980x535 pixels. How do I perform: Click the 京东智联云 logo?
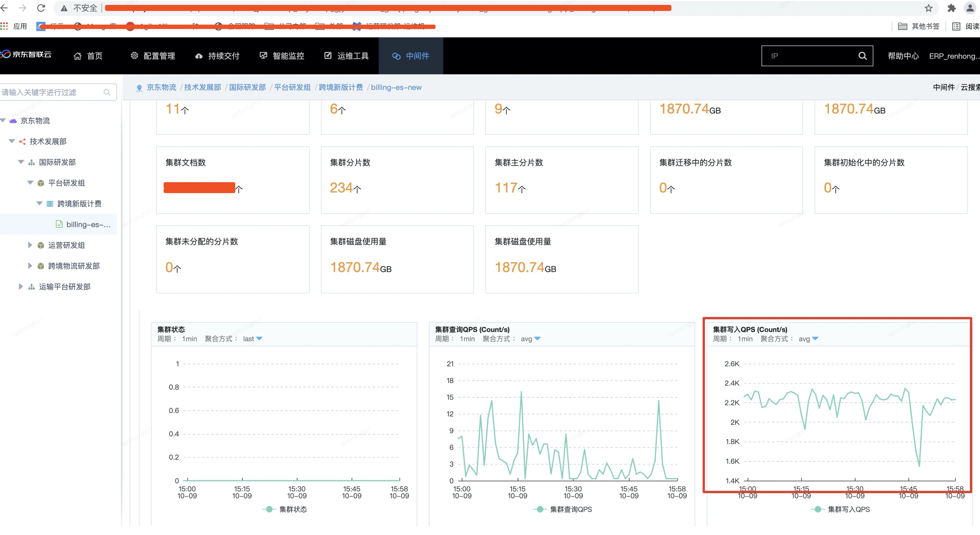point(27,55)
